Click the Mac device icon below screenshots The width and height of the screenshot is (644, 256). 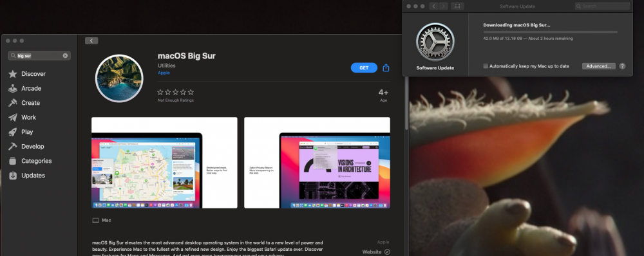(96, 221)
